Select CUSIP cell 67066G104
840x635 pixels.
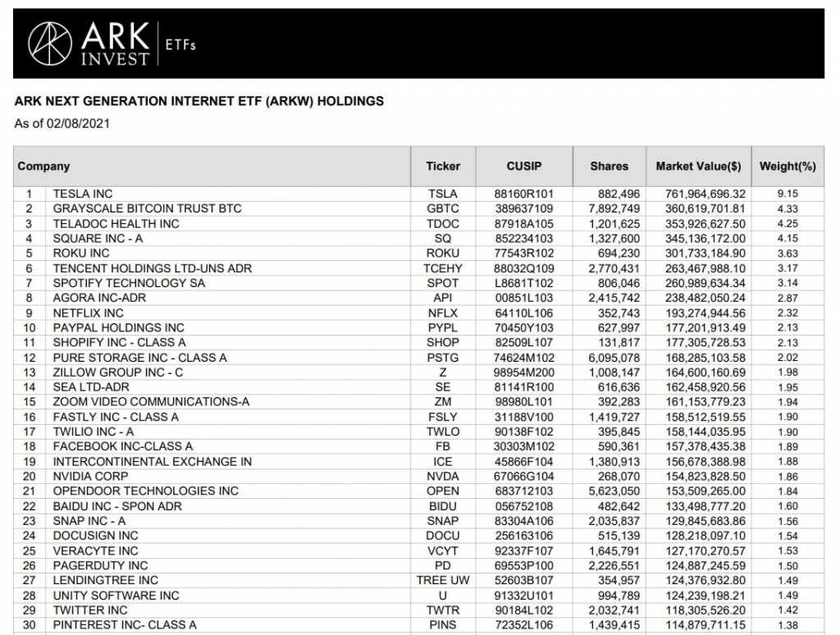[524, 477]
